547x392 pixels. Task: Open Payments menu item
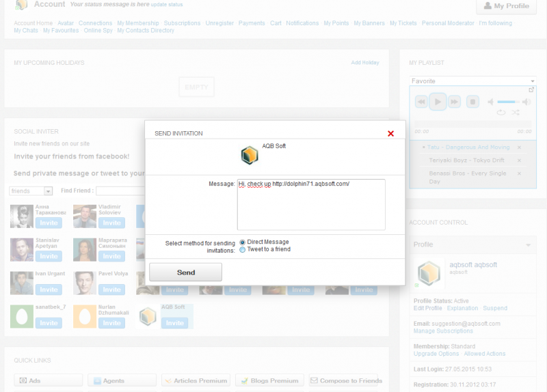click(252, 23)
